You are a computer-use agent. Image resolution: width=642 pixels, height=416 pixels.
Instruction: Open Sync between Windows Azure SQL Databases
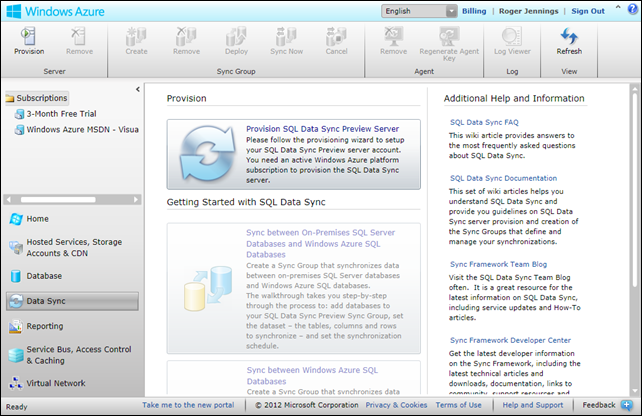click(312, 375)
